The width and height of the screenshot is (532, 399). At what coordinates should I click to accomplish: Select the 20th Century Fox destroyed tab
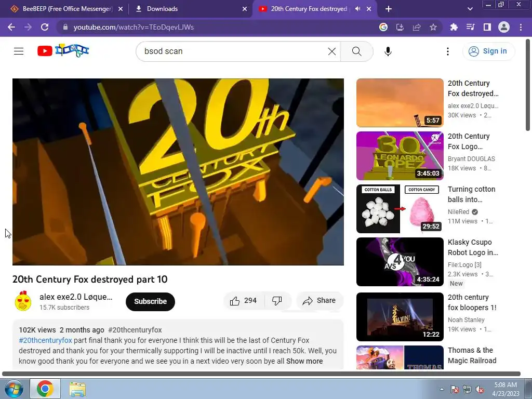pyautogui.click(x=309, y=9)
